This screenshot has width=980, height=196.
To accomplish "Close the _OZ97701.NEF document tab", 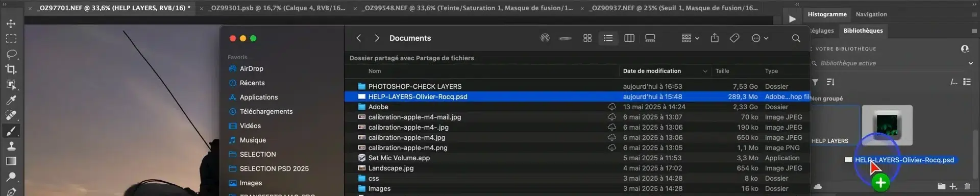I will pyautogui.click(x=30, y=9).
